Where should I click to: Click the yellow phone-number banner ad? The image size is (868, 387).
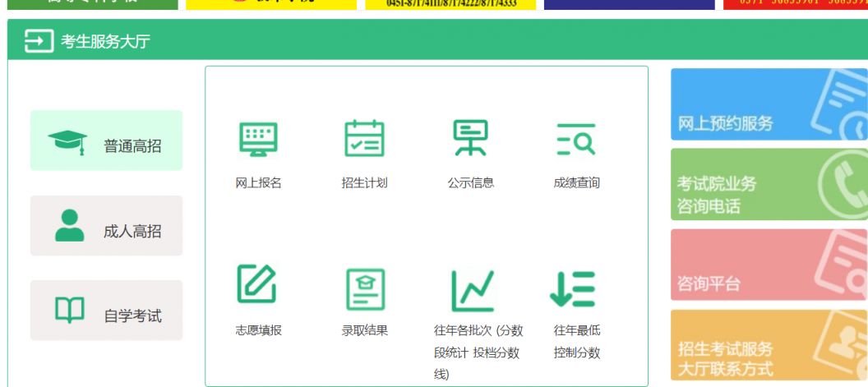point(450,4)
